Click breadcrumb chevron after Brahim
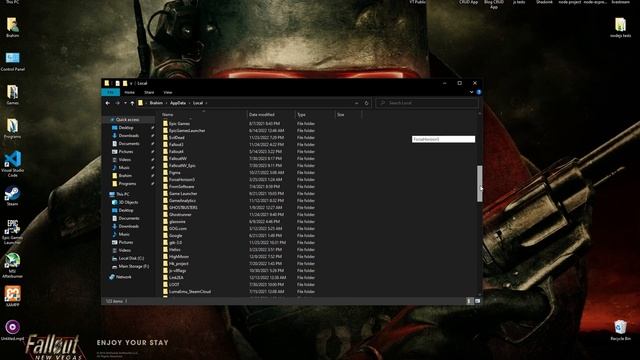 click(x=166, y=103)
